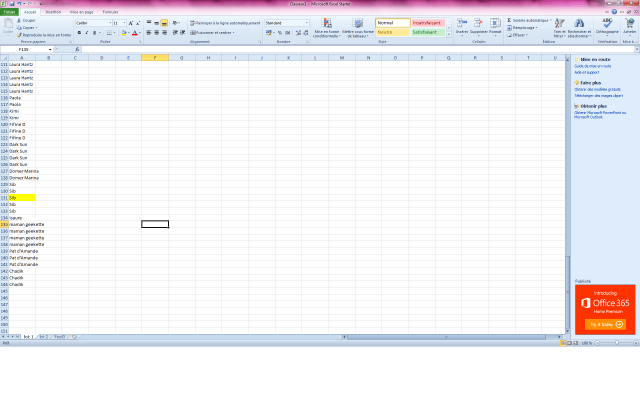Select the Feuil3 sheet tab
This screenshot has width=640, height=408.
pos(60,337)
